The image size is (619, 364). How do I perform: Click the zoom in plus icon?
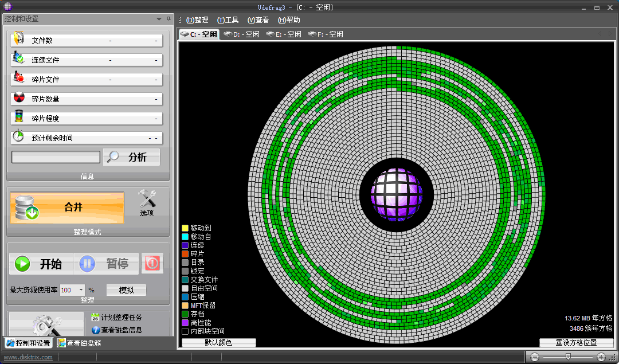coord(601,357)
